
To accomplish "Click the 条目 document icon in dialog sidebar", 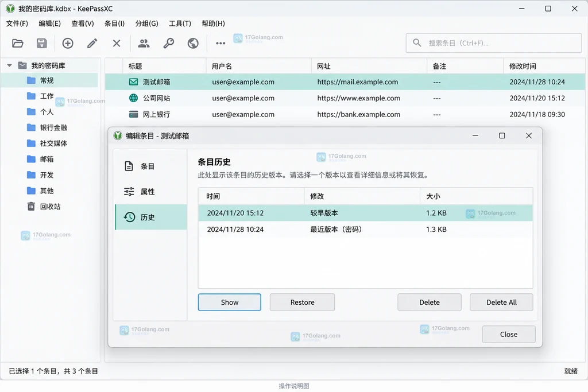I will [x=129, y=166].
